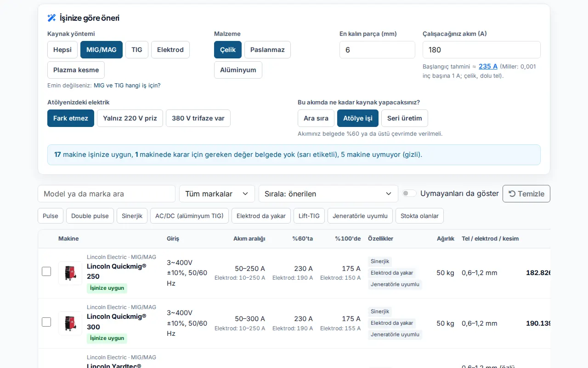Filter by Elektrod da yakar chip

click(x=261, y=216)
